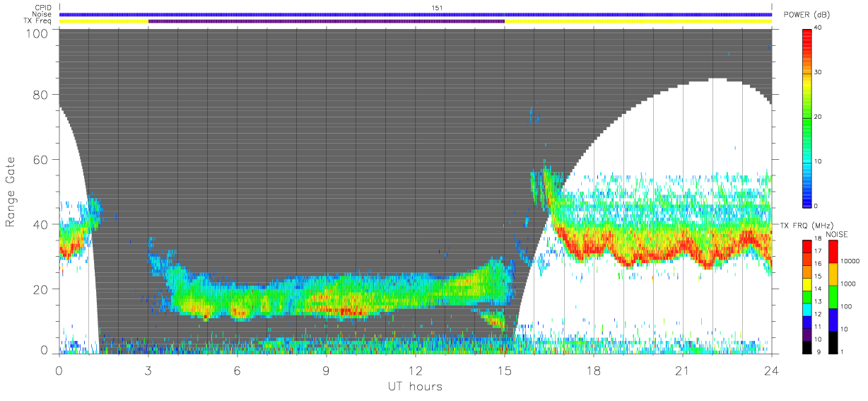Click the purple segment of TX Freq strip
The height and width of the screenshot is (401, 868).
(327, 21)
